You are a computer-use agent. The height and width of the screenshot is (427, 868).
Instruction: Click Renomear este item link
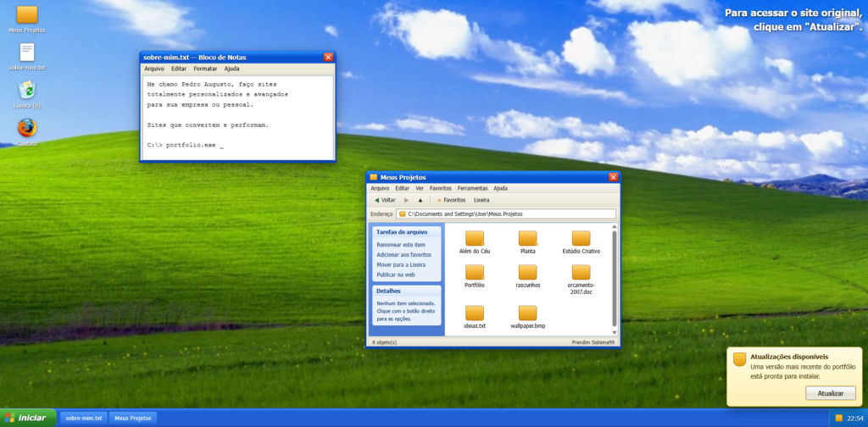coord(401,245)
